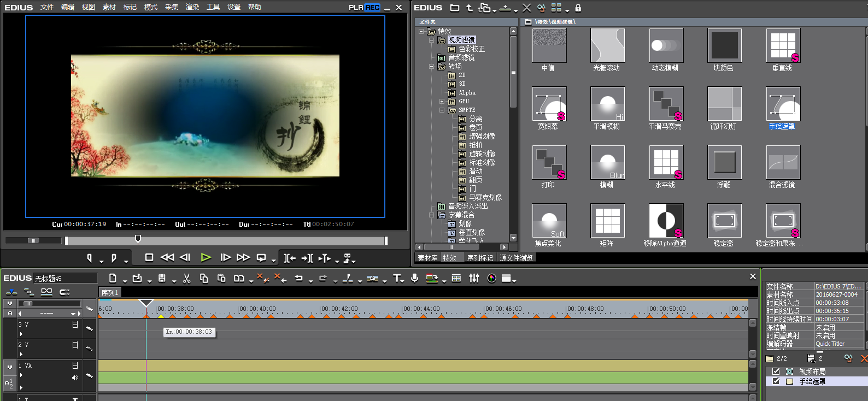The width and height of the screenshot is (868, 401).
Task: Stop playback with the square Stop button
Action: (x=149, y=257)
